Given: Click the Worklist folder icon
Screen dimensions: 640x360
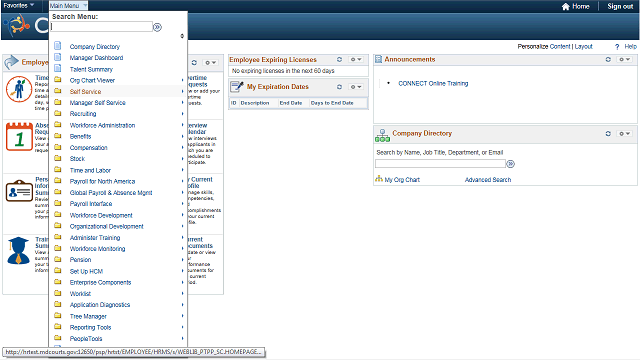Looking at the screenshot, I should (58, 293).
